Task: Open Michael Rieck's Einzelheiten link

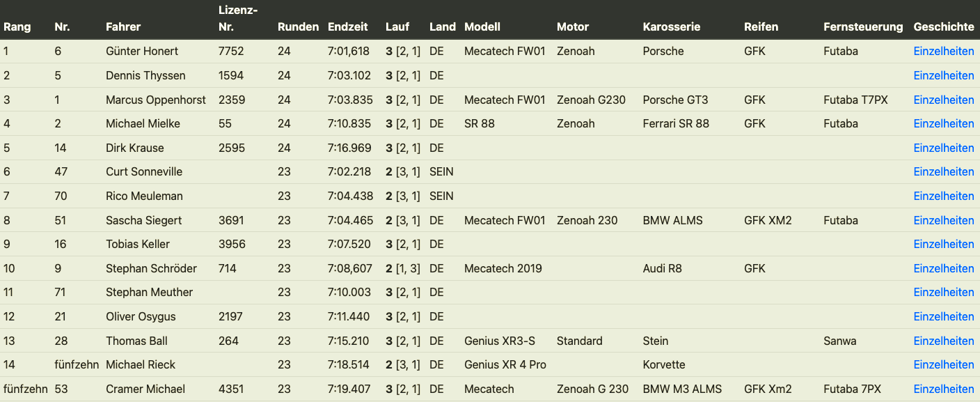Action: 943,364
